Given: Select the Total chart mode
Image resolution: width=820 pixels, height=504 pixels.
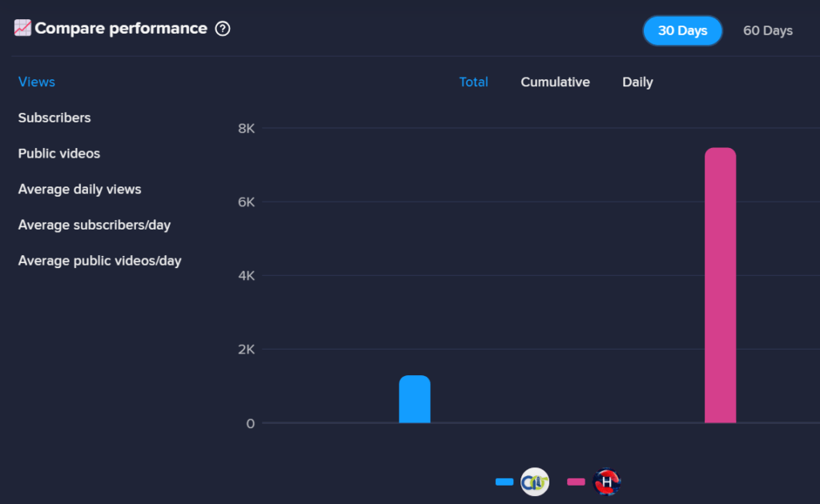Looking at the screenshot, I should [473, 82].
